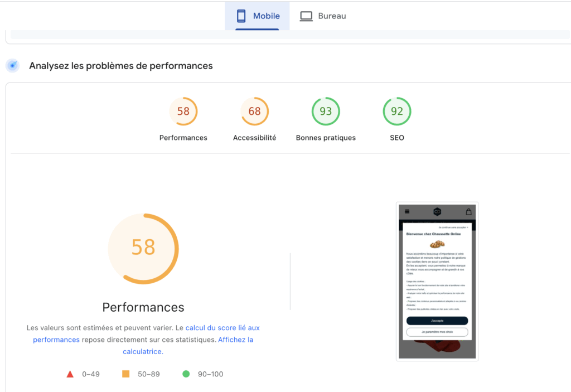Click the 50–89 legend range text
The image size is (571, 392).
click(x=148, y=374)
